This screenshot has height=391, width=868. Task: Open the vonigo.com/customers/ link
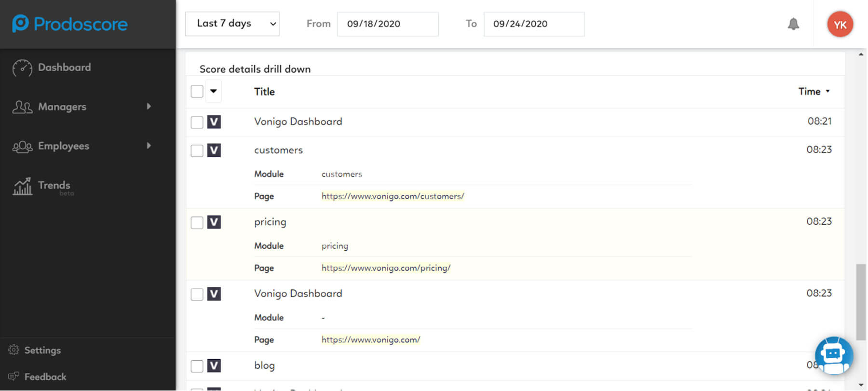click(393, 196)
